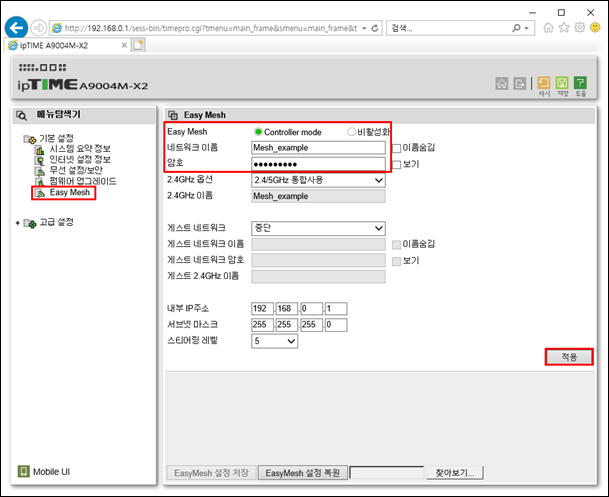Click the 네트워크 이름 input field
The width and height of the screenshot is (609, 497).
tap(318, 148)
